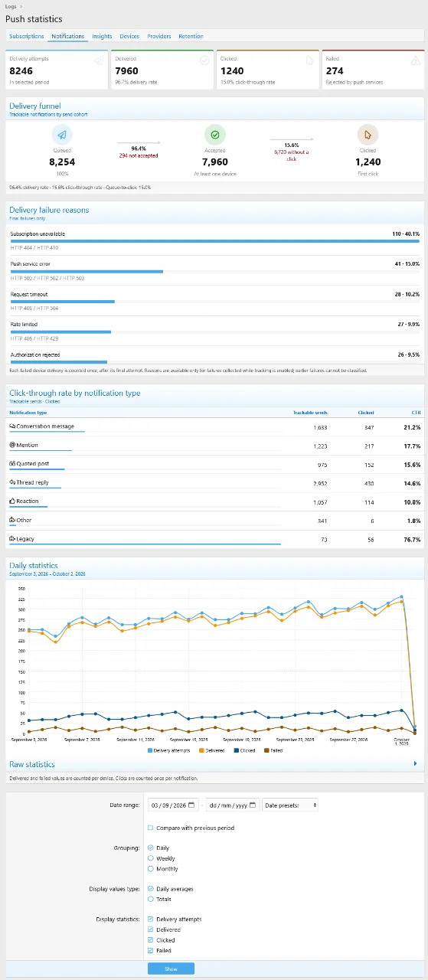Open the Subscriptions tab

(27, 36)
